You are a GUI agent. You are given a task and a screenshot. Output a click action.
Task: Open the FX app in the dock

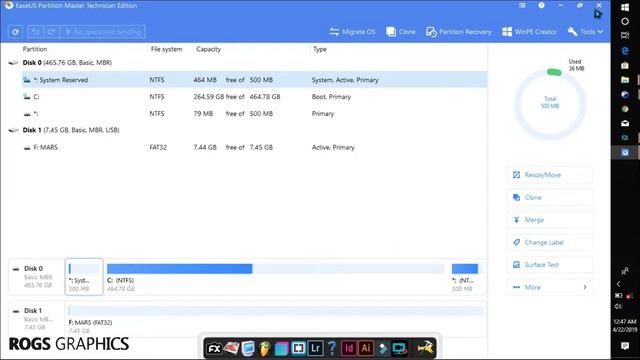214,349
